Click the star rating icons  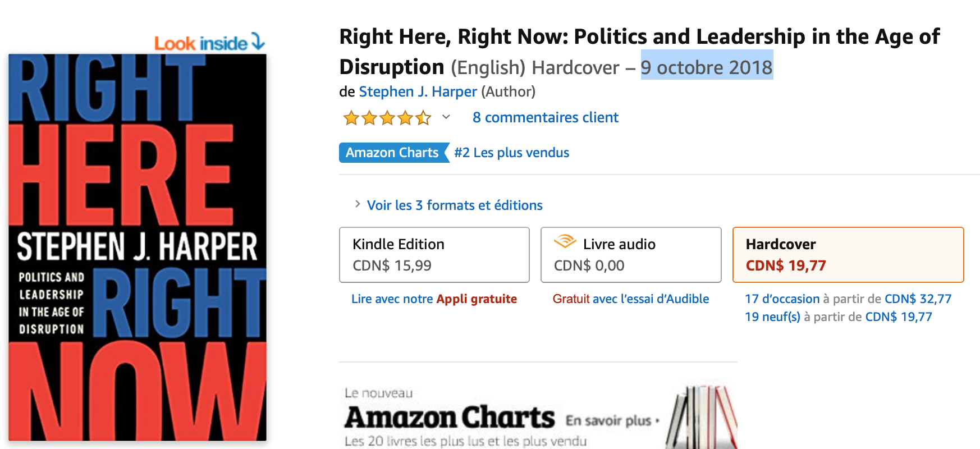pyautogui.click(x=387, y=118)
